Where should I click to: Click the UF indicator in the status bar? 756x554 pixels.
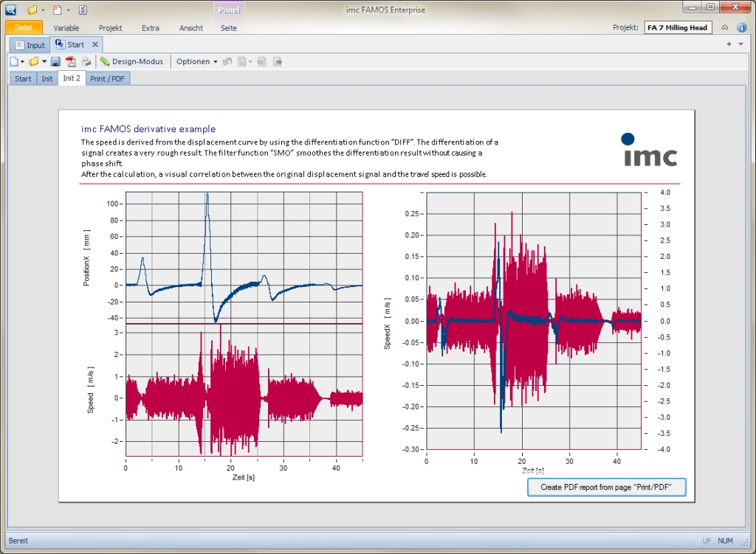707,541
